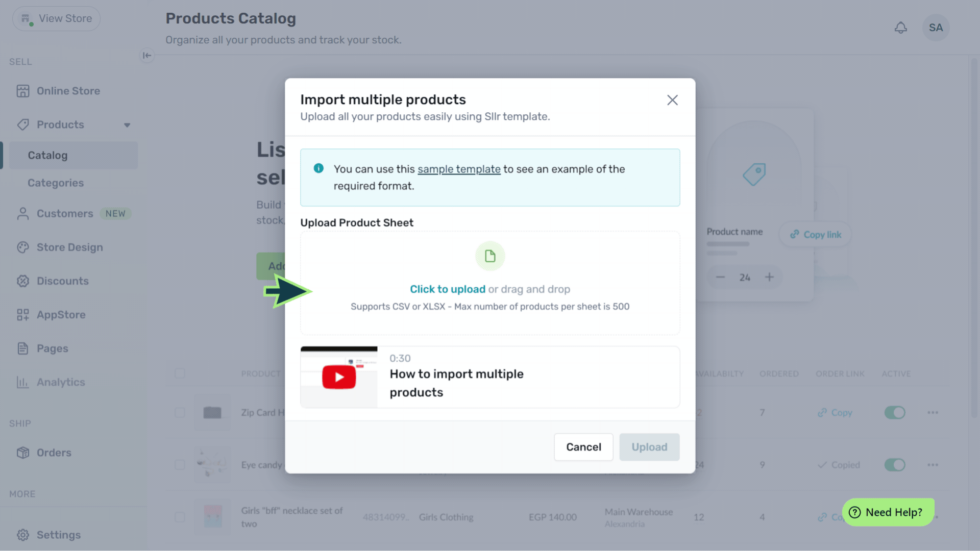Click the Click to upload link

pyautogui.click(x=447, y=289)
